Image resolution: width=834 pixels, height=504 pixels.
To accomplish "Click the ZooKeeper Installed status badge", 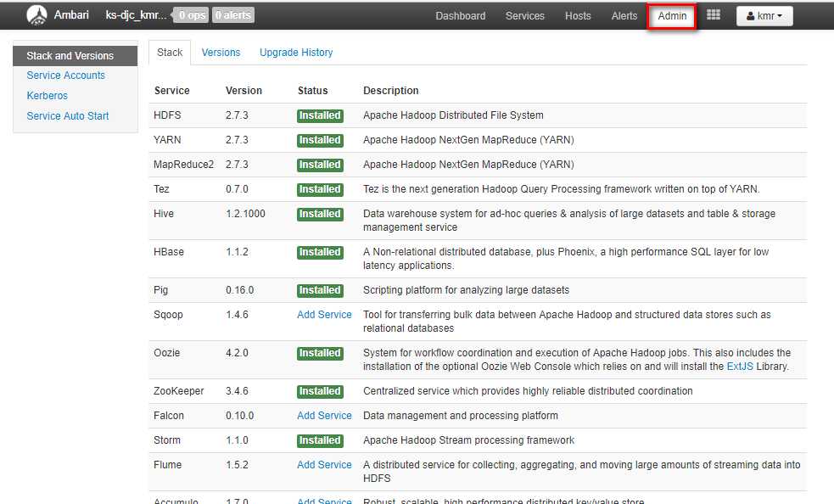I will click(x=320, y=391).
